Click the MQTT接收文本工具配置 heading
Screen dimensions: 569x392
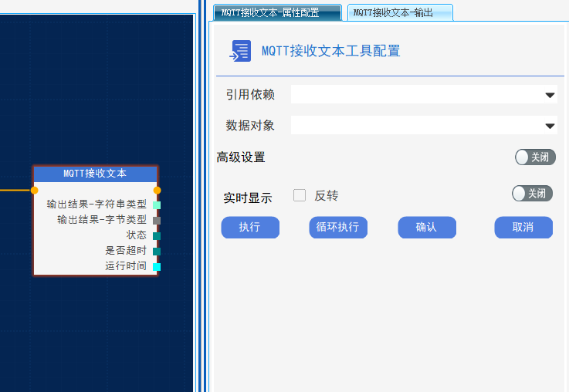(x=331, y=51)
